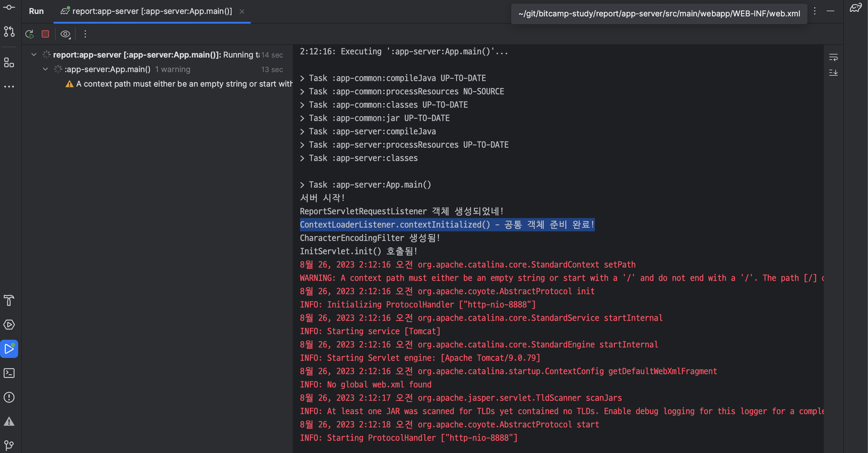Click the highlighted ContextLoaderListener console line
The height and width of the screenshot is (453, 868).
(447, 225)
